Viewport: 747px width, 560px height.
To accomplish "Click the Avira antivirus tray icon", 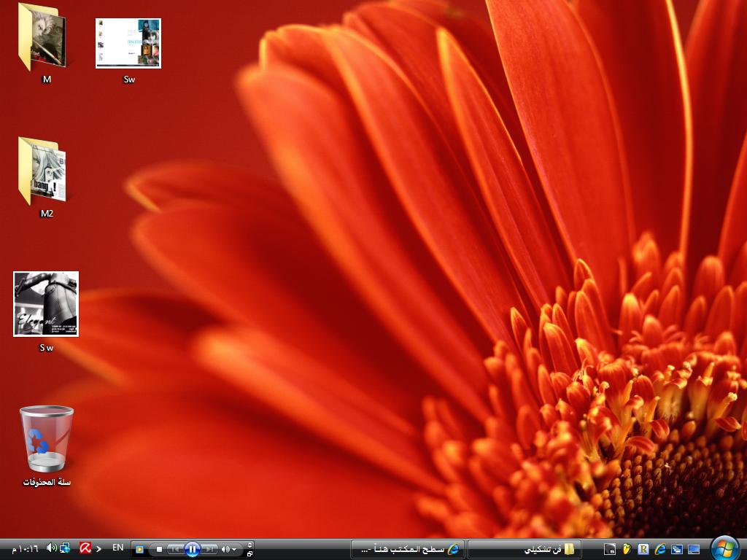I will click(x=85, y=548).
